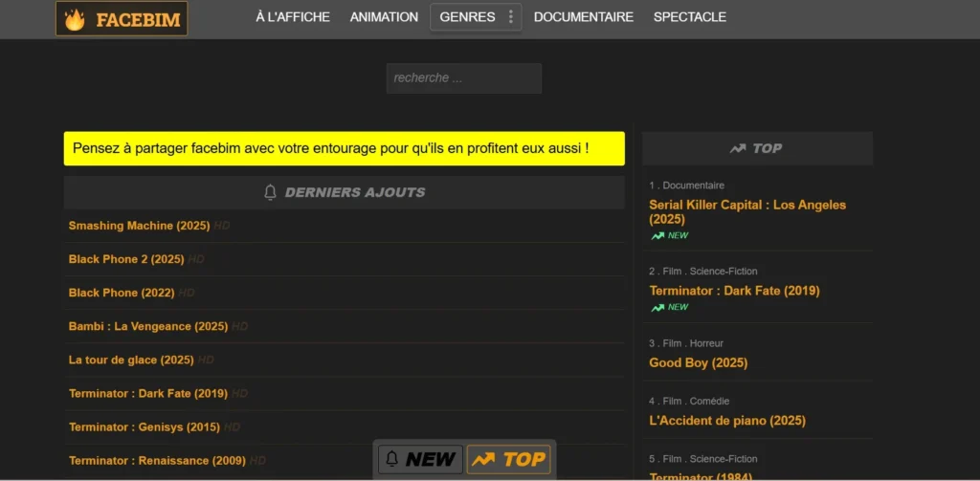Go to the Animation section
Image resolution: width=980 pixels, height=481 pixels.
384,17
